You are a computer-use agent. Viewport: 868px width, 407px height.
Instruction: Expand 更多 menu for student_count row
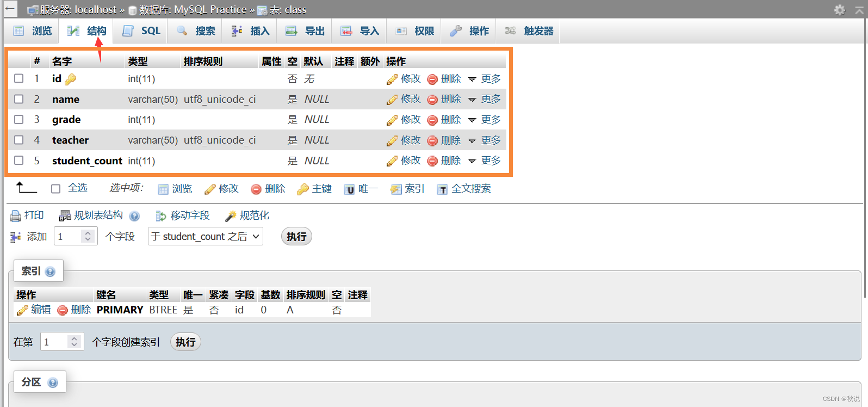tap(485, 161)
